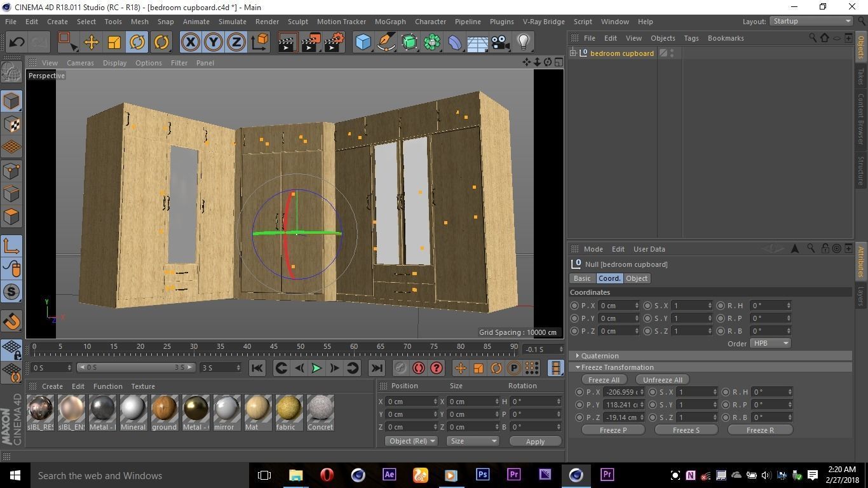This screenshot has height=488, width=868.
Task: Click Unfreeze All button
Action: pos(662,380)
